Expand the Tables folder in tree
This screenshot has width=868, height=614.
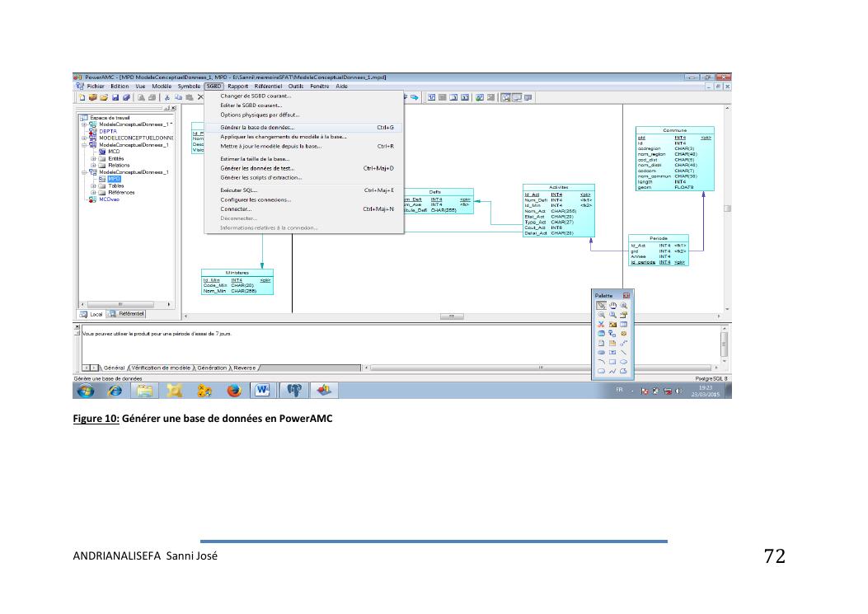tap(94, 185)
